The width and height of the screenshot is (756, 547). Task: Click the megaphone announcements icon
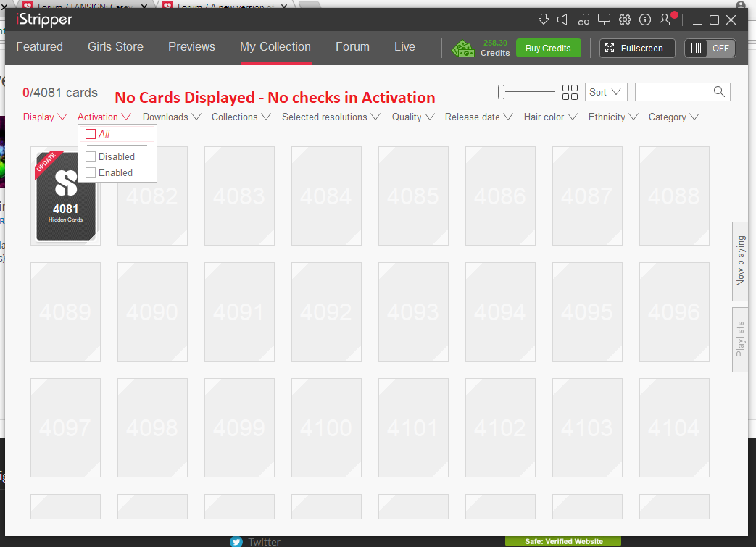coord(562,20)
